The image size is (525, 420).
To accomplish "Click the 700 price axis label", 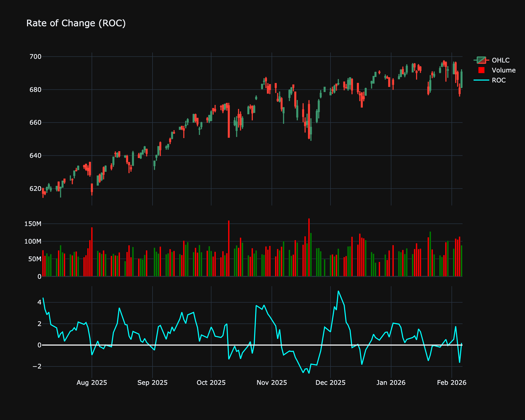I will pyautogui.click(x=35, y=57).
